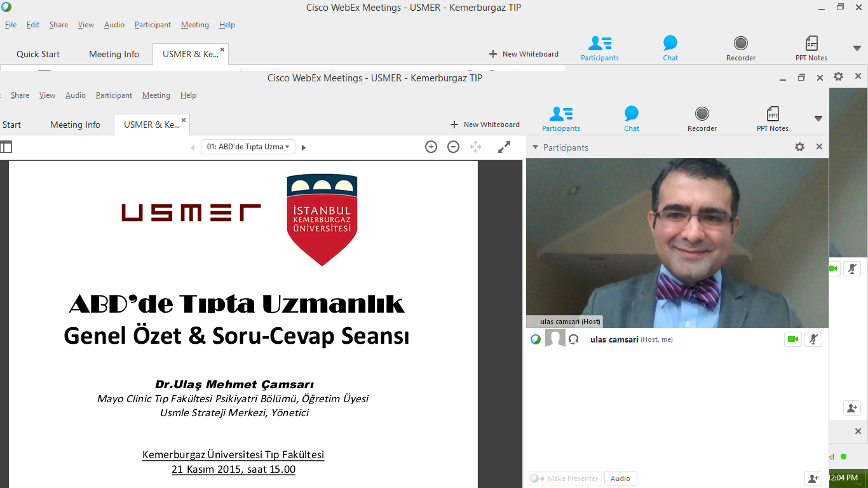Open File menu in outer window

11,25
